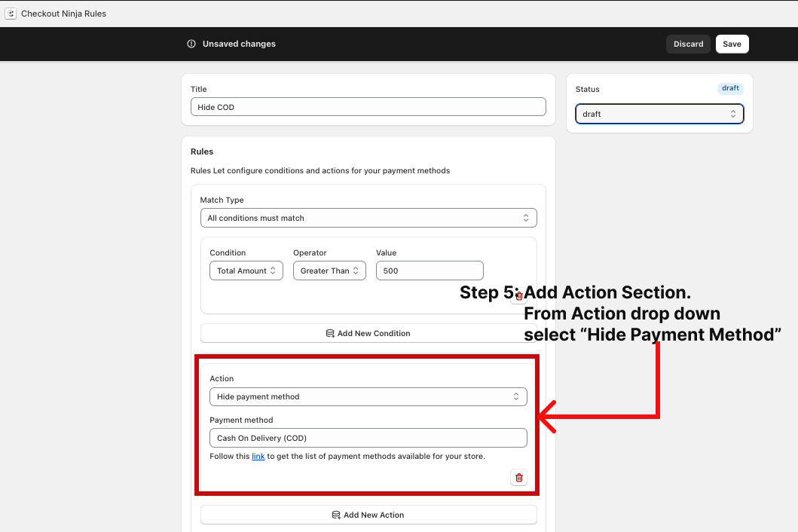Change the Operator Greater Than dropdown
The height and width of the screenshot is (532, 798).
[329, 271]
